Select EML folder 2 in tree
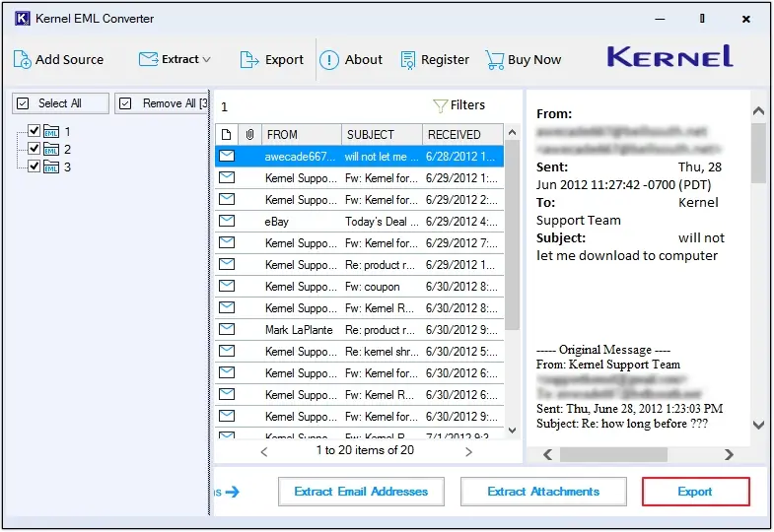This screenshot has width=774, height=532. click(x=57, y=149)
